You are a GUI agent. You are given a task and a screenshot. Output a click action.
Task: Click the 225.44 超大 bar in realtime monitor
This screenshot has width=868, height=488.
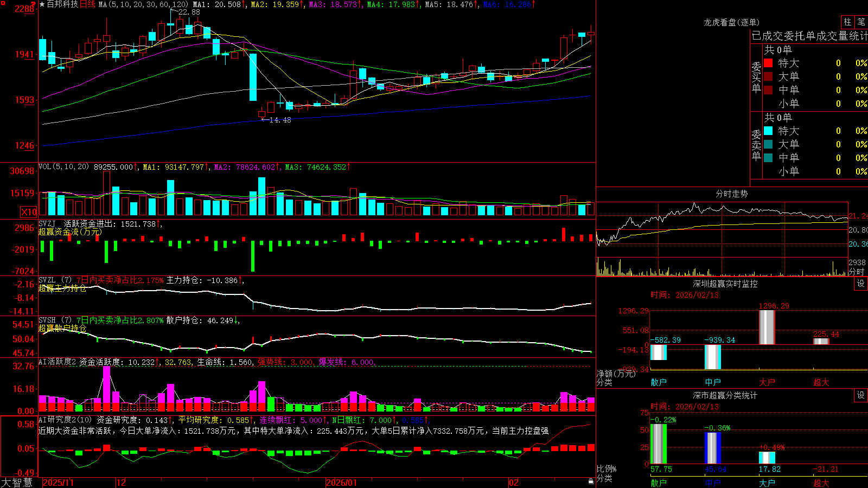(821, 341)
